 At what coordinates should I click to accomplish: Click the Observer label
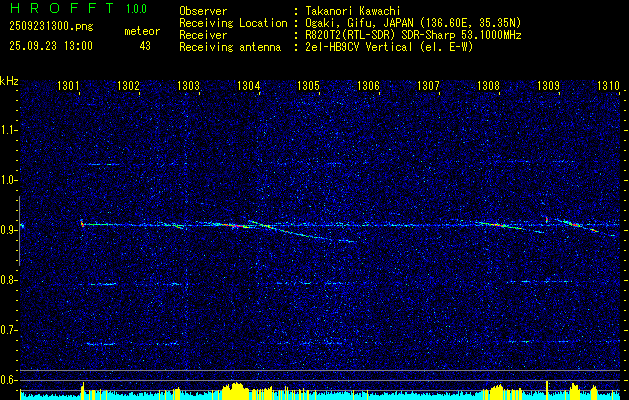click(203, 11)
